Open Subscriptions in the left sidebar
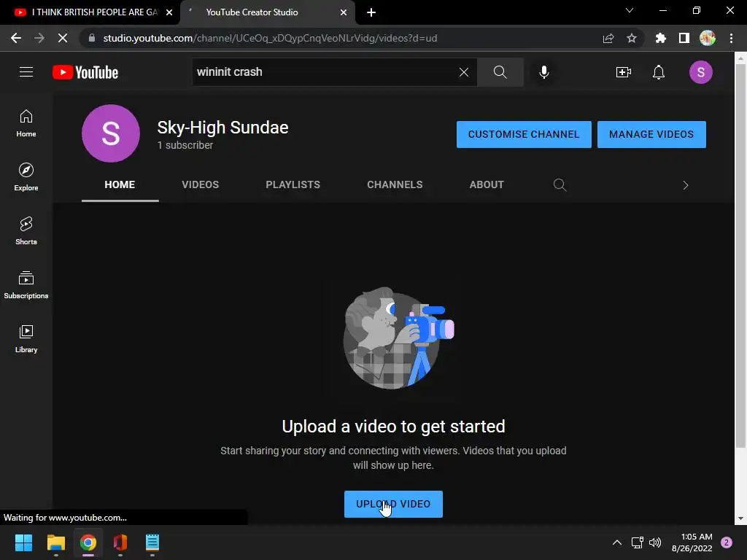This screenshot has height=560, width=747. pos(26,285)
